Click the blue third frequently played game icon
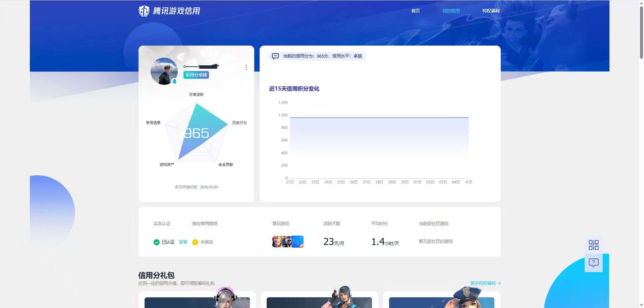644x308 pixels. (298, 242)
